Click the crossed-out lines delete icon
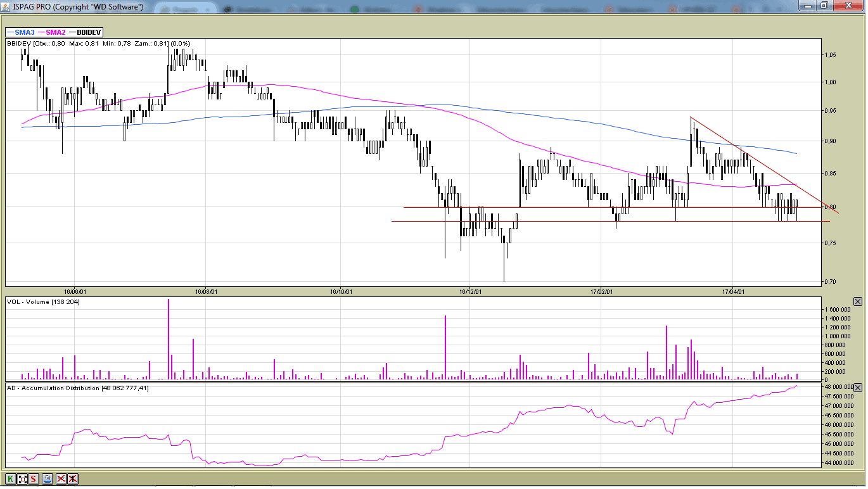This screenshot has height=489, width=868. coord(61,479)
